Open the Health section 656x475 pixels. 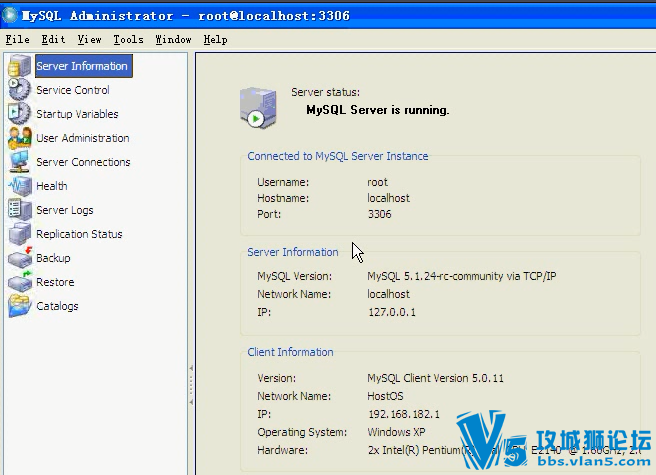click(x=52, y=186)
